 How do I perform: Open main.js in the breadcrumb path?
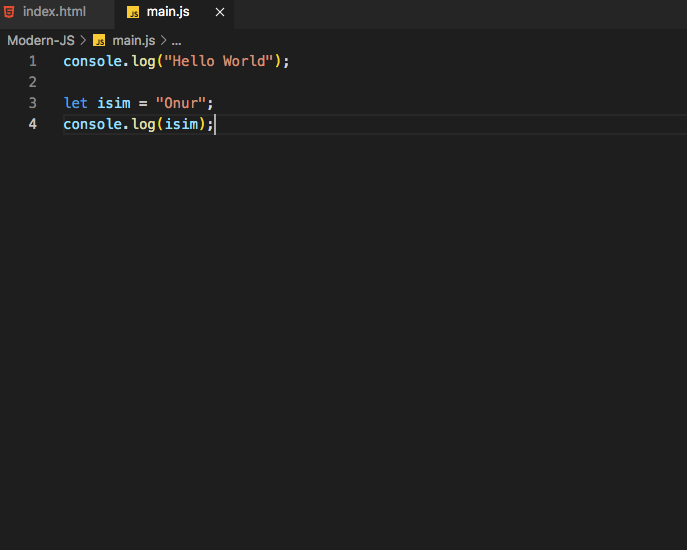(134, 41)
